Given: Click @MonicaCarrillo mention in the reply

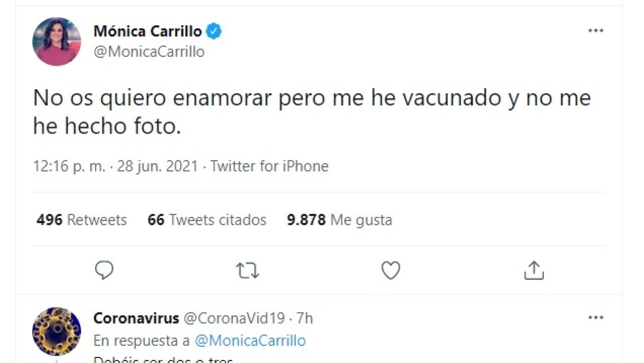Looking at the screenshot, I should tap(250, 341).
